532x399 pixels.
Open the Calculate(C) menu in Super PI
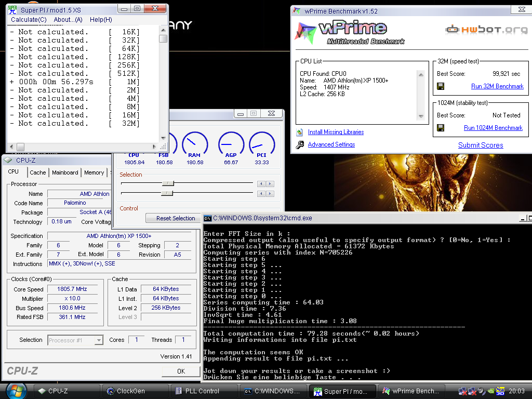29,20
